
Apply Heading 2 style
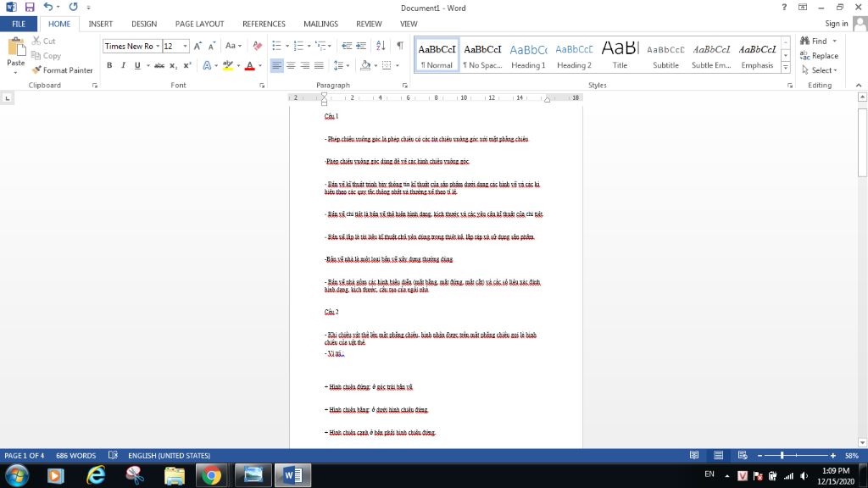click(574, 55)
